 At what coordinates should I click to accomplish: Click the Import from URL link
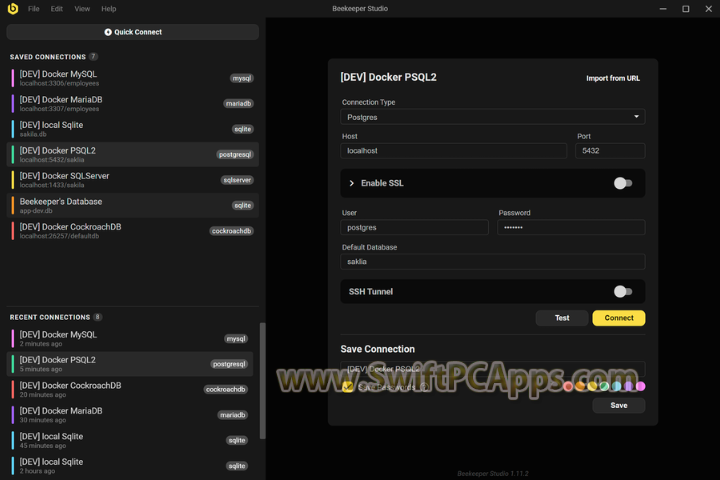tap(613, 79)
